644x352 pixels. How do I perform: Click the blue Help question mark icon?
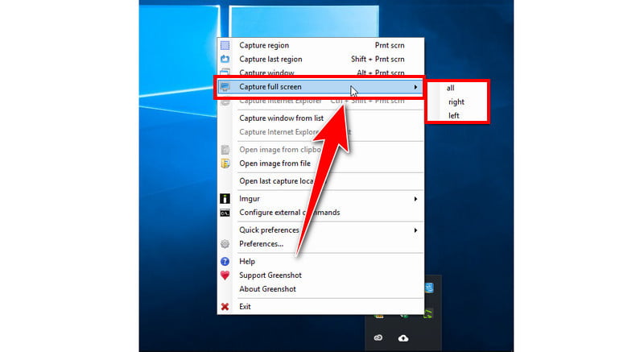[x=225, y=262]
